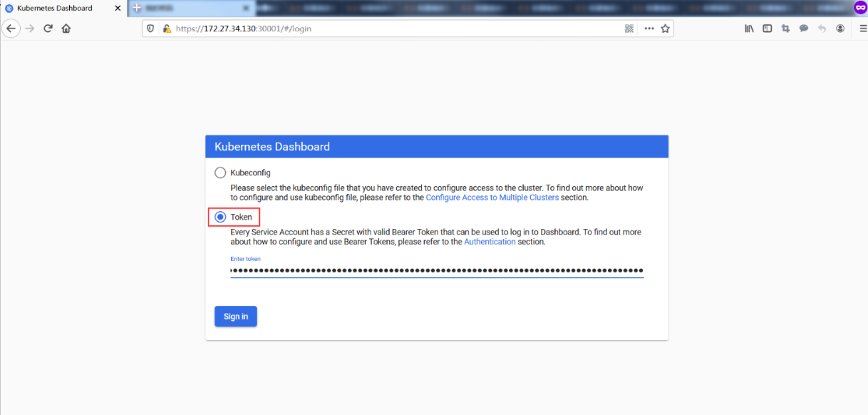Open page actions three-dot menu
The image size is (868, 415).
click(x=649, y=29)
